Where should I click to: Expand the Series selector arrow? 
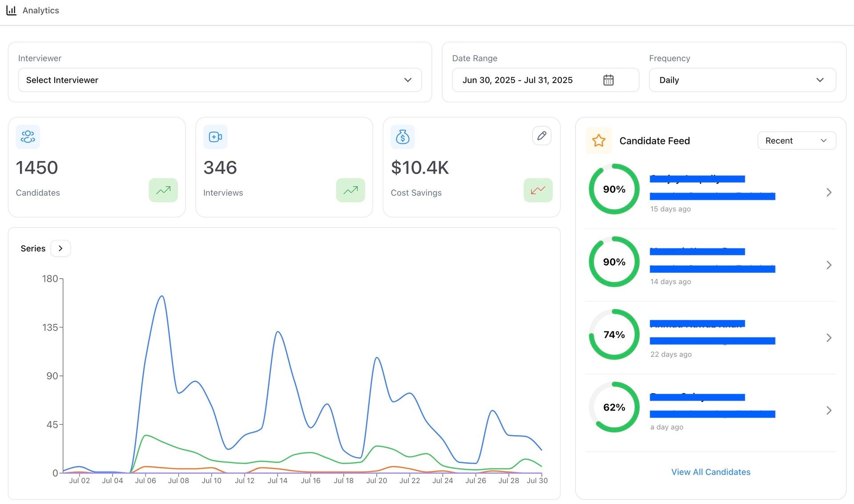60,248
